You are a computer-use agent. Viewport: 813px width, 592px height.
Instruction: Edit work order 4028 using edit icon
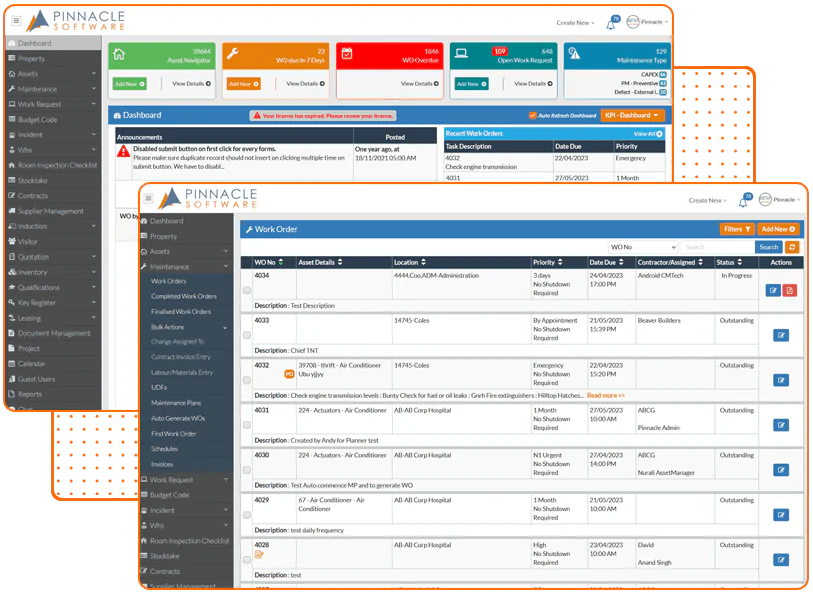point(781,560)
